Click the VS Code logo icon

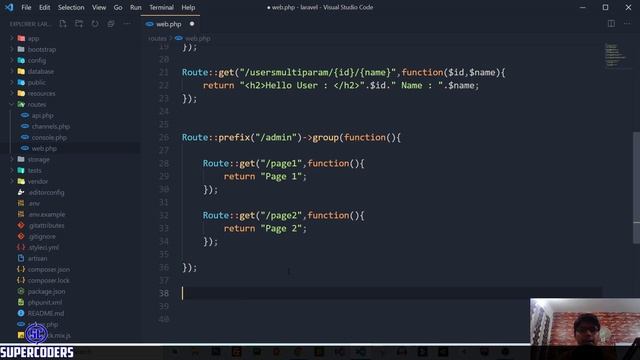coord(9,7)
